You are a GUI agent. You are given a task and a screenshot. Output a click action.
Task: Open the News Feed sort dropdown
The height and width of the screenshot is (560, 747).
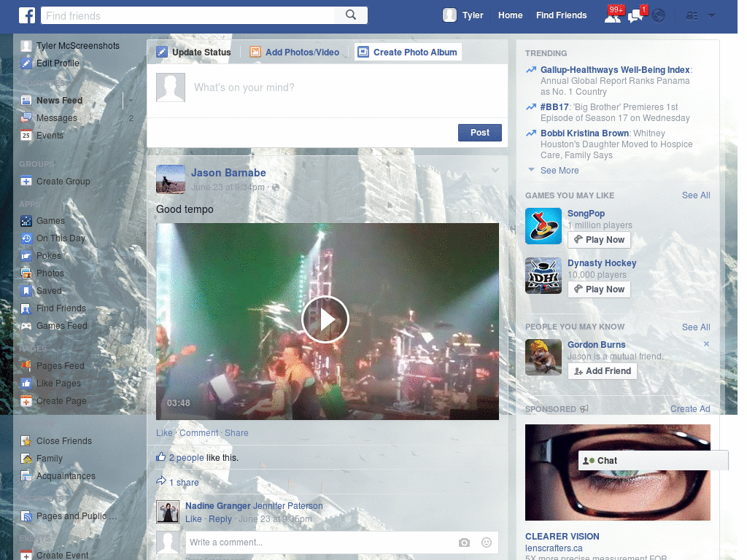[x=130, y=100]
